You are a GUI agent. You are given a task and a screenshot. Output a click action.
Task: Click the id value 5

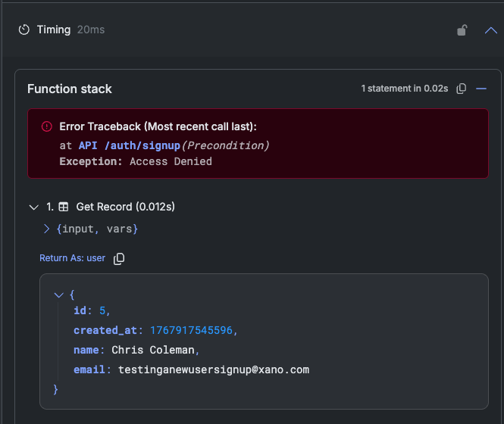coord(102,311)
